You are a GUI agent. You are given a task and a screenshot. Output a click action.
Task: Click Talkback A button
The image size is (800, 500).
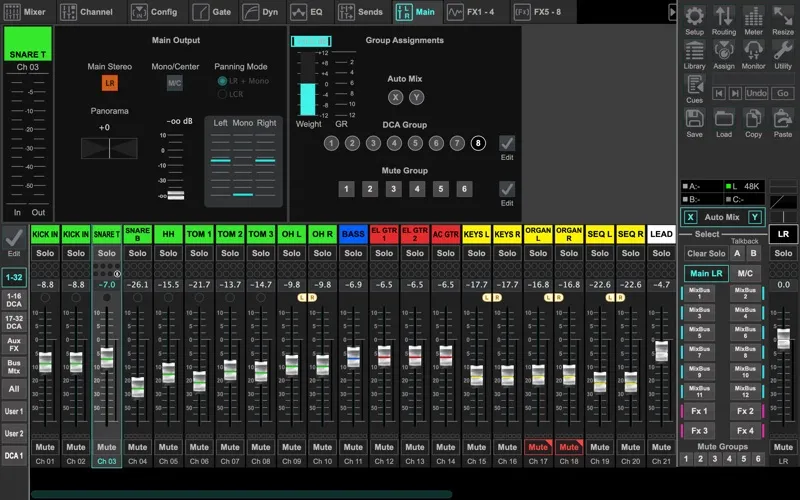pyautogui.click(x=737, y=253)
